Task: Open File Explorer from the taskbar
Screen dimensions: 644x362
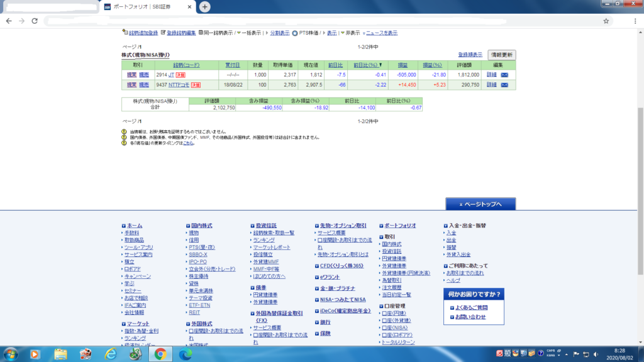Action: tap(60, 354)
